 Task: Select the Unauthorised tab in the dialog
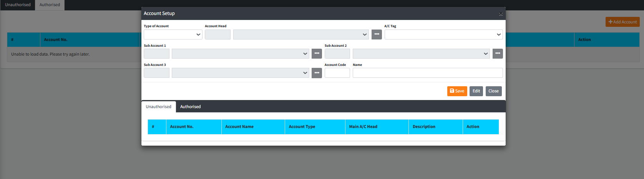tap(158, 107)
